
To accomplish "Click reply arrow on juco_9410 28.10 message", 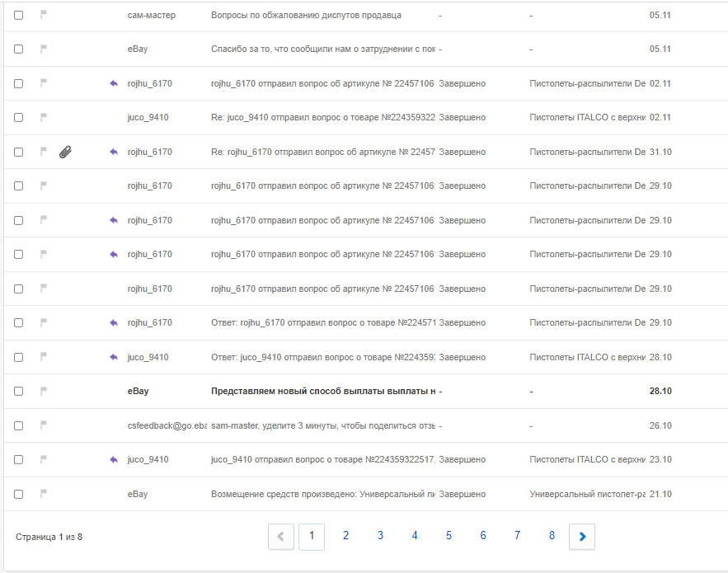I will [x=114, y=357].
